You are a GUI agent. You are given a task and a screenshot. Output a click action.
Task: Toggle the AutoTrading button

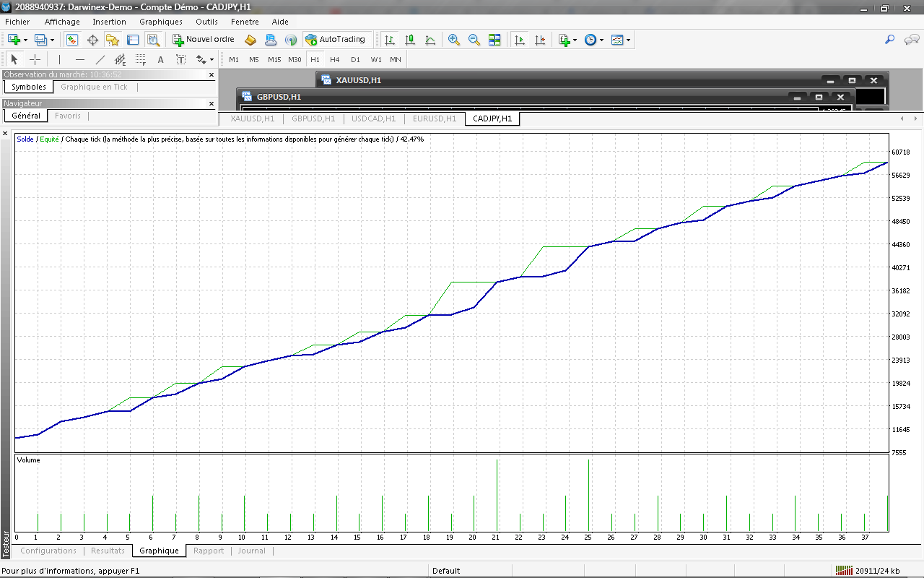click(x=336, y=40)
